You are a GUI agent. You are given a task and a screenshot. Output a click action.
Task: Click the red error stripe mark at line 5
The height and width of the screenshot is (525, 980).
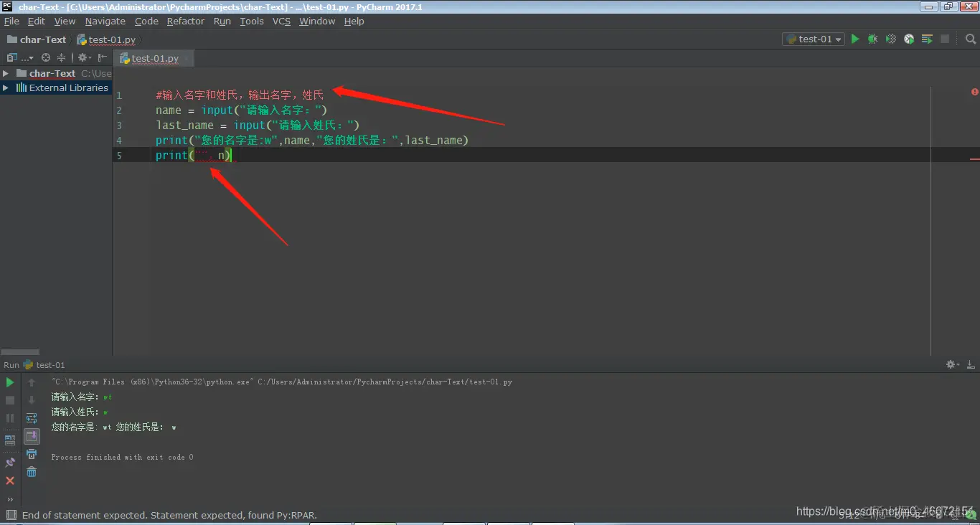point(974,159)
